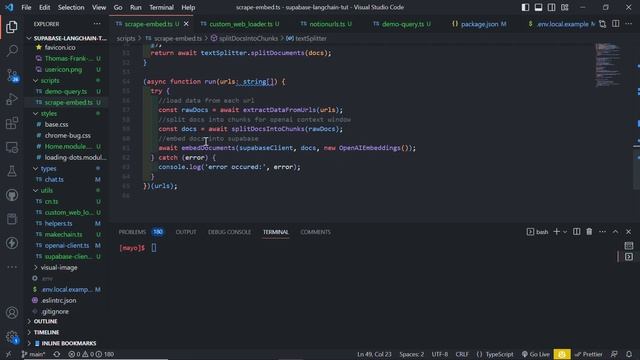Viewport: 640px width, 360px height.
Task: Open editor more actions ellipsis
Action: pyautogui.click(x=629, y=24)
